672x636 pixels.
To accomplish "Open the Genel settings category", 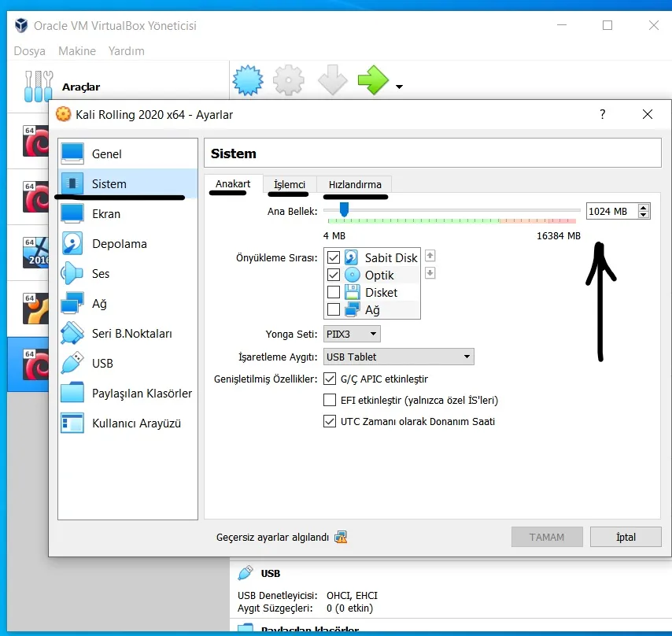I will [127, 153].
